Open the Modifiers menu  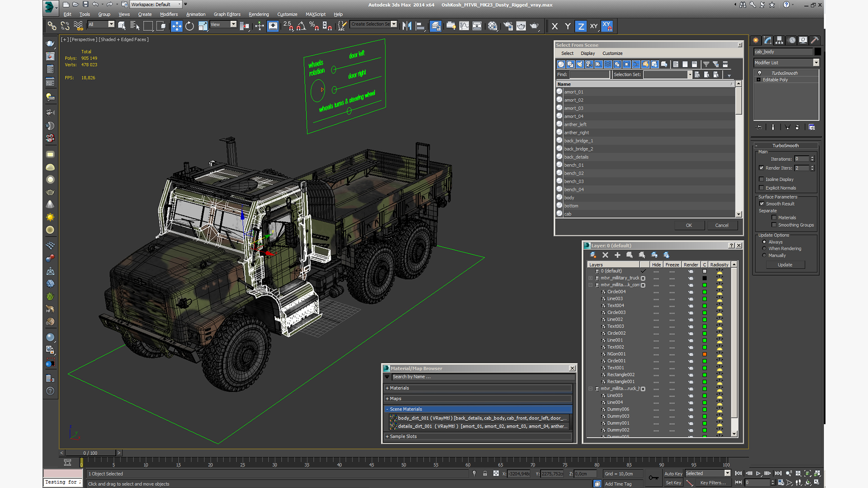click(x=169, y=14)
